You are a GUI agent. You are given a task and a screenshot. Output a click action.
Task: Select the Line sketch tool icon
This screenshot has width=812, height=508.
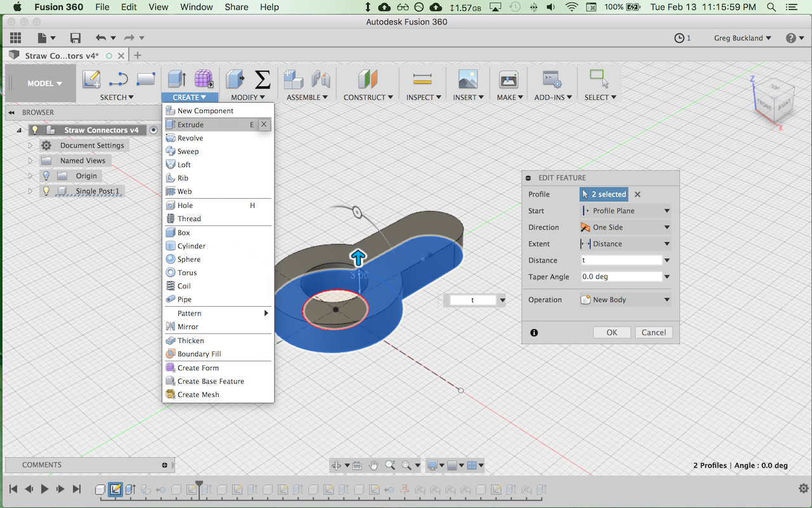tap(119, 79)
